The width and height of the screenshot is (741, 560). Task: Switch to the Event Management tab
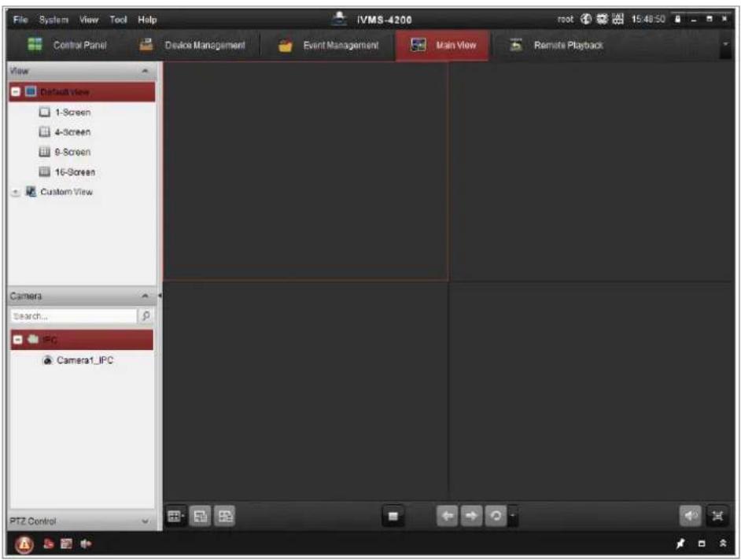pos(329,46)
